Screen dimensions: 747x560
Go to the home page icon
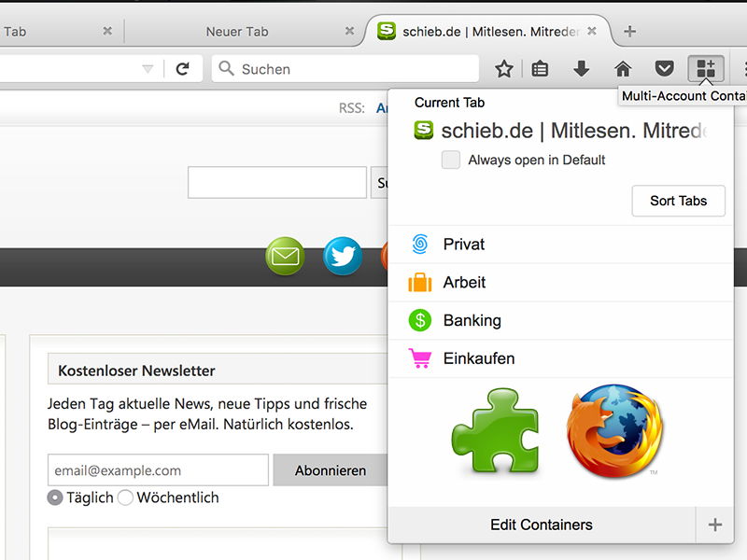tap(623, 69)
